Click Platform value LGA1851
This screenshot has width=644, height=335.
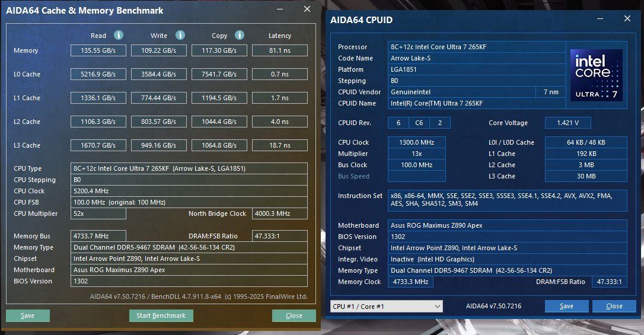point(477,69)
